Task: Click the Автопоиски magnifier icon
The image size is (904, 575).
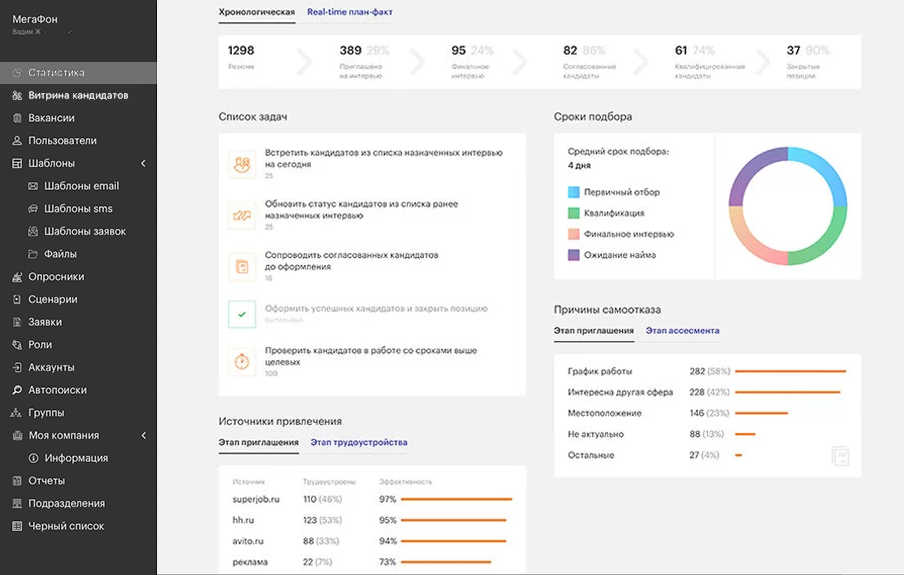Action: pyautogui.click(x=17, y=390)
